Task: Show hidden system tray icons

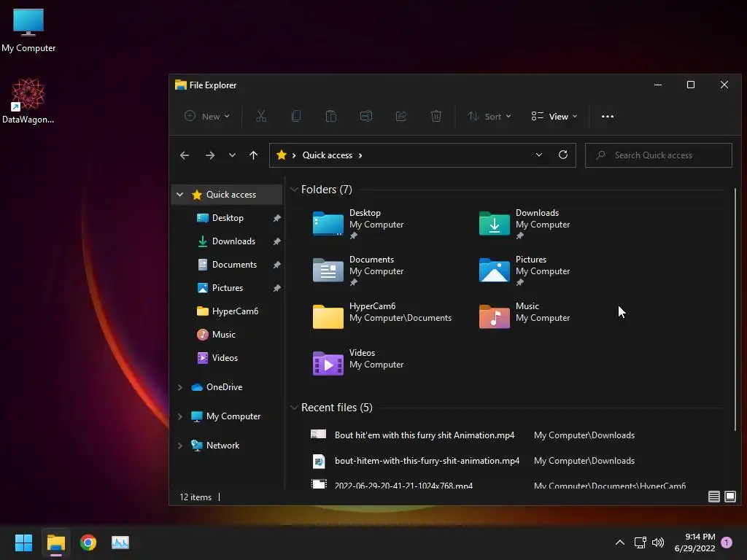Action: (x=620, y=542)
